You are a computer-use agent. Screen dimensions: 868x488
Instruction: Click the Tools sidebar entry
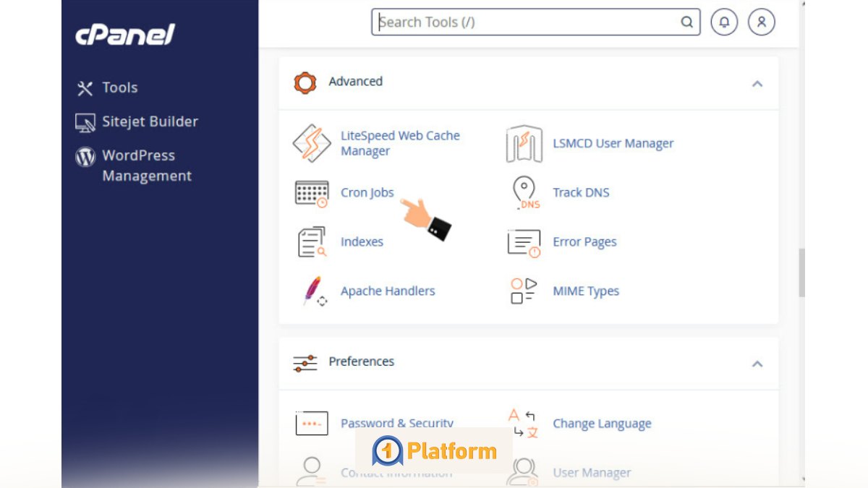pos(120,87)
